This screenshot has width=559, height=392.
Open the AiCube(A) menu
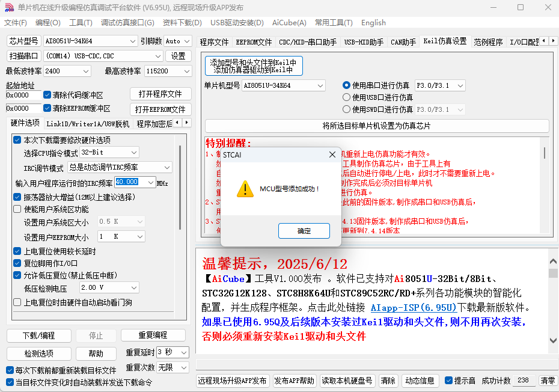[x=289, y=23]
